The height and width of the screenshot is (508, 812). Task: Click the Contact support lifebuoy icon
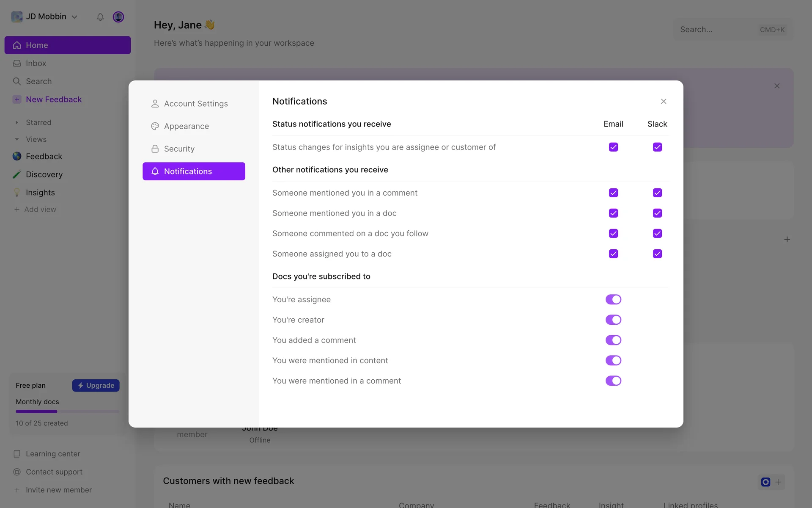coord(17,472)
